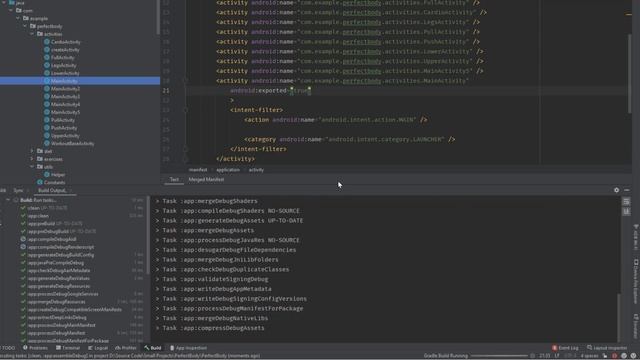This screenshot has height=360, width=640.
Task: Open CardioActivity class in project tree
Action: tap(65, 42)
